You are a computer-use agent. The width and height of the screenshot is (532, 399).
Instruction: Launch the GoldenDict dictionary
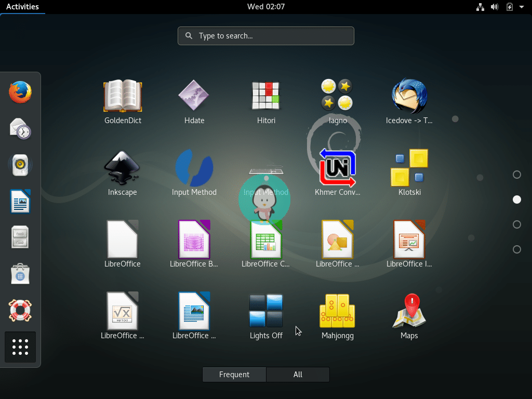(123, 96)
